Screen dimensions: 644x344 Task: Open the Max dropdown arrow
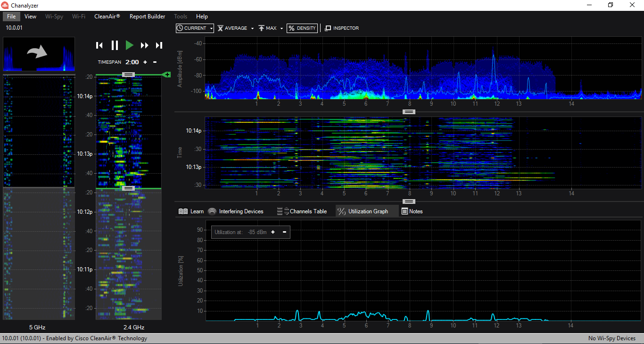[x=281, y=29]
